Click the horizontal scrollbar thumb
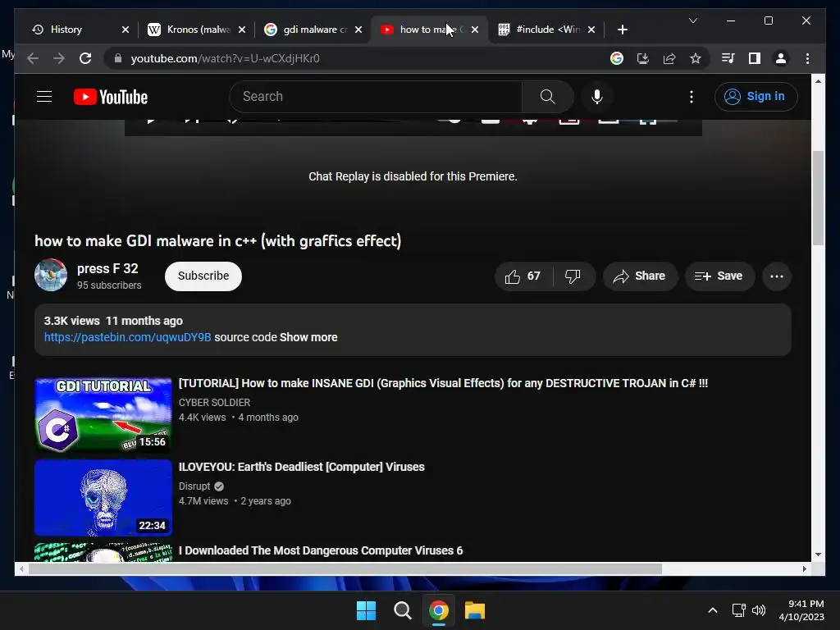The width and height of the screenshot is (840, 630). click(x=345, y=569)
